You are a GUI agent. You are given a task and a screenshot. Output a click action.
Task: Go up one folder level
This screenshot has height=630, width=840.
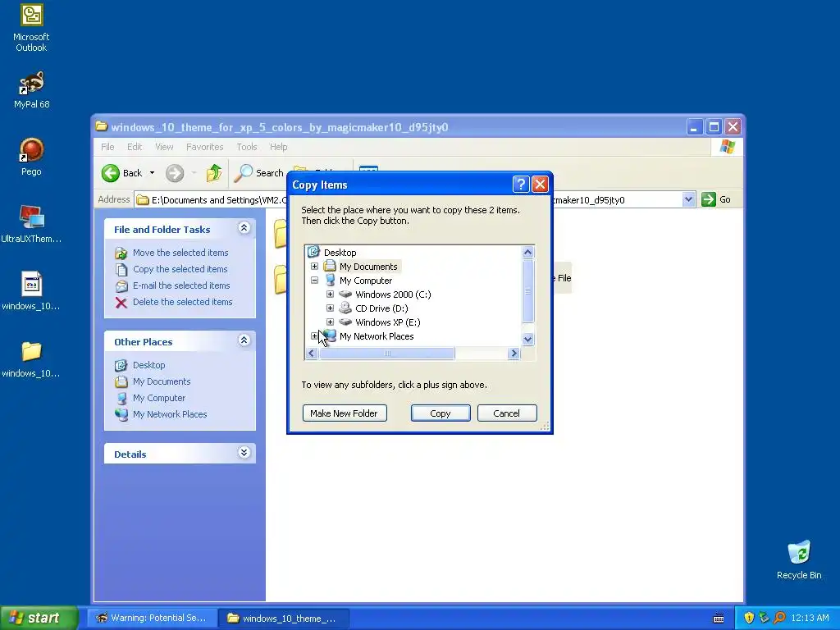(x=214, y=173)
